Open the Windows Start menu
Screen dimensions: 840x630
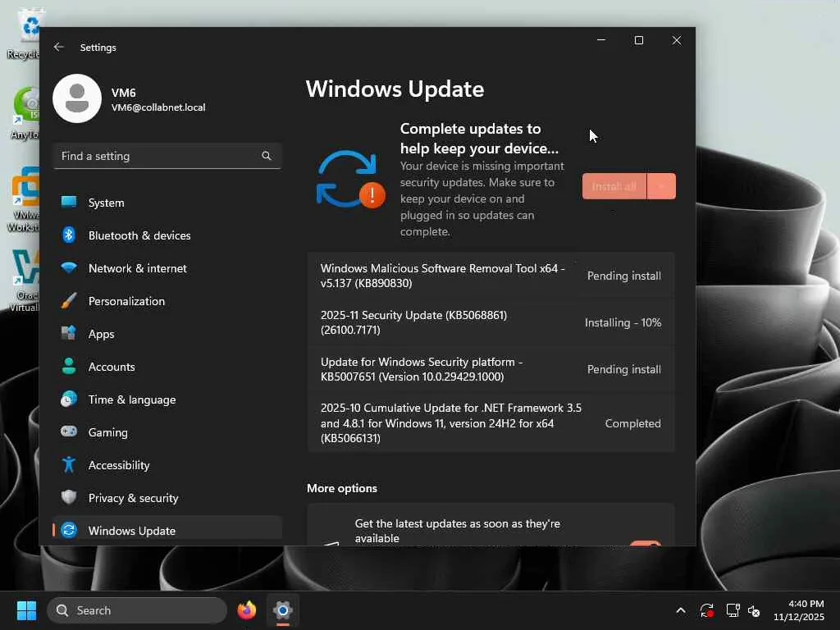tap(26, 610)
